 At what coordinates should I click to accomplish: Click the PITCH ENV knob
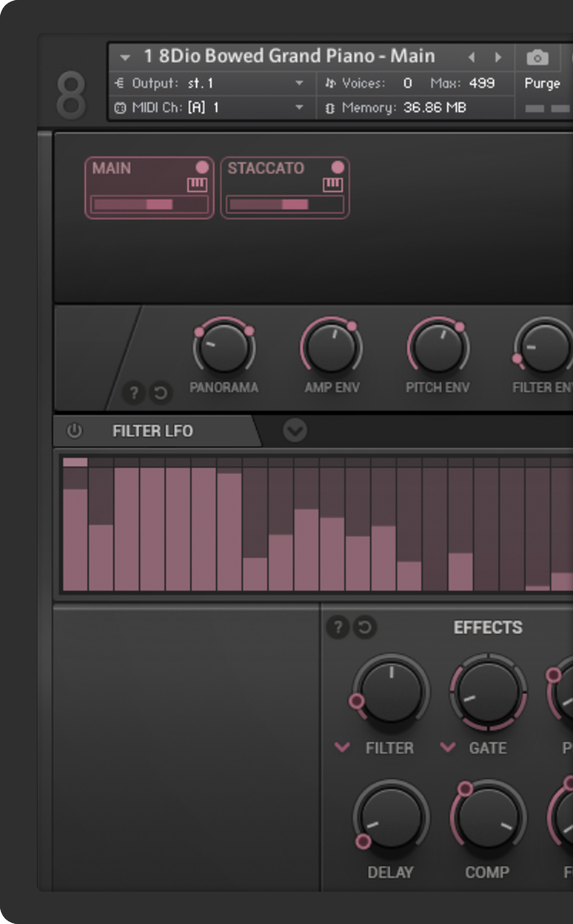pyautogui.click(x=438, y=348)
